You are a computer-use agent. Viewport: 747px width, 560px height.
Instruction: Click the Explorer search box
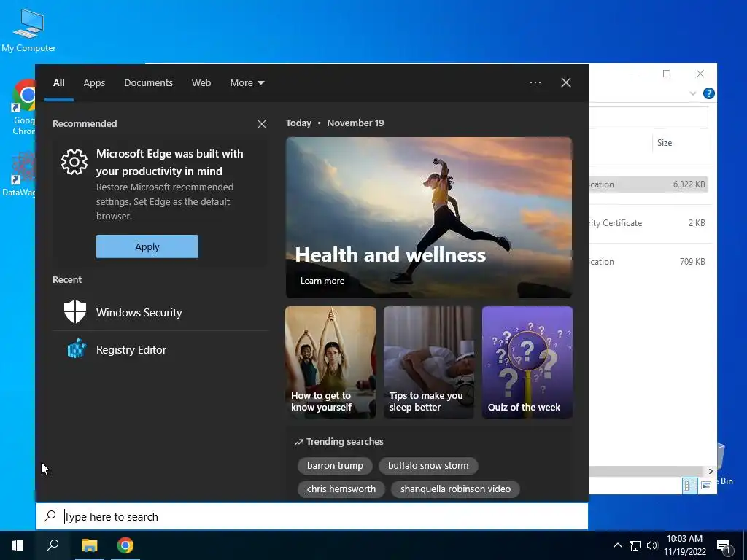point(649,117)
